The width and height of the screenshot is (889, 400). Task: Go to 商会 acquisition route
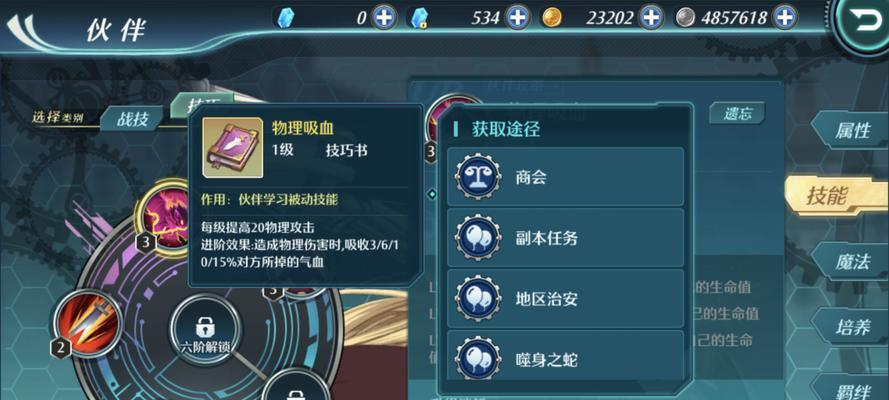pos(565,177)
